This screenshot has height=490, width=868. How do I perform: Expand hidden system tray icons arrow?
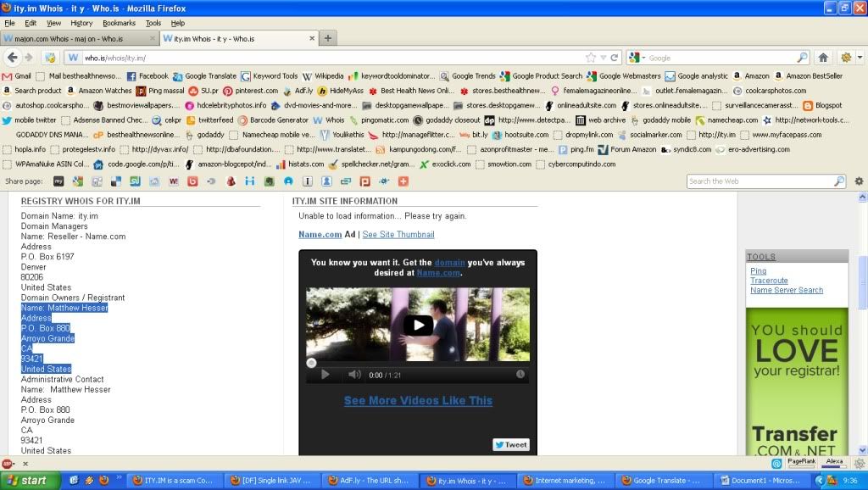pyautogui.click(x=820, y=481)
